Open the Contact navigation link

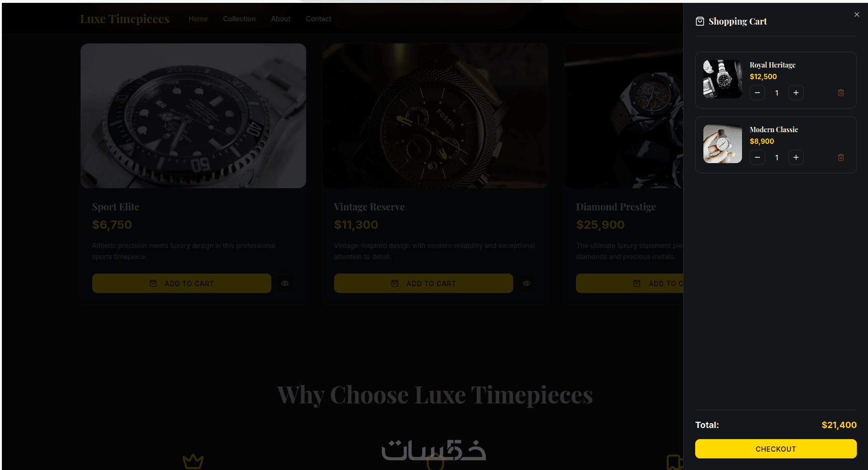click(319, 19)
